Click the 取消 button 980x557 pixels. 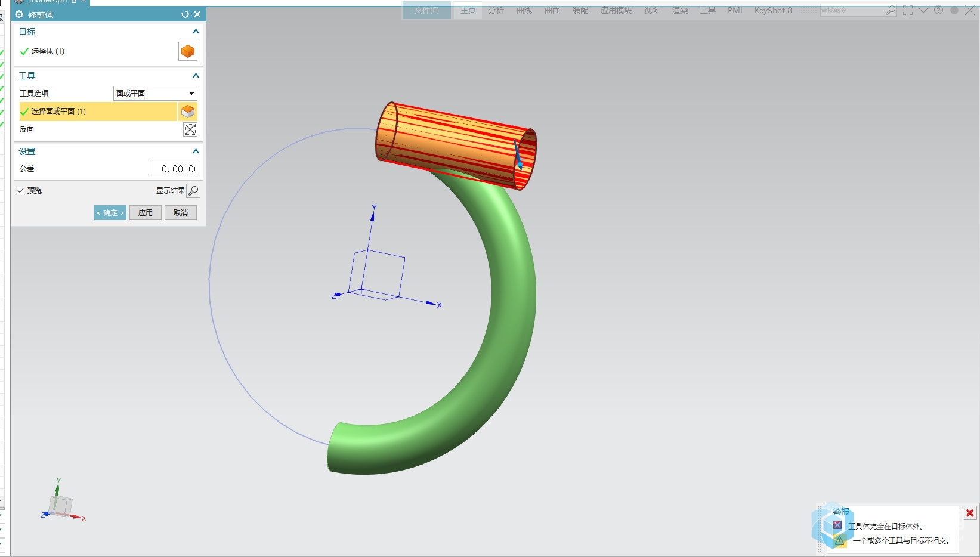[x=181, y=213]
